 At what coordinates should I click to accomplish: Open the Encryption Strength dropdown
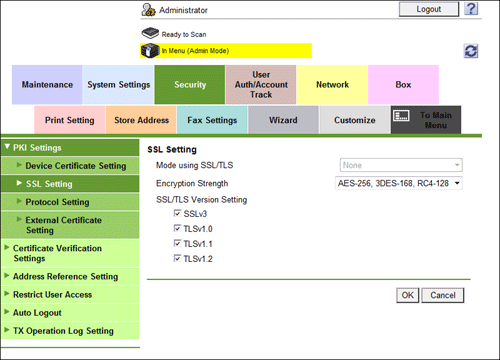pyautogui.click(x=399, y=183)
